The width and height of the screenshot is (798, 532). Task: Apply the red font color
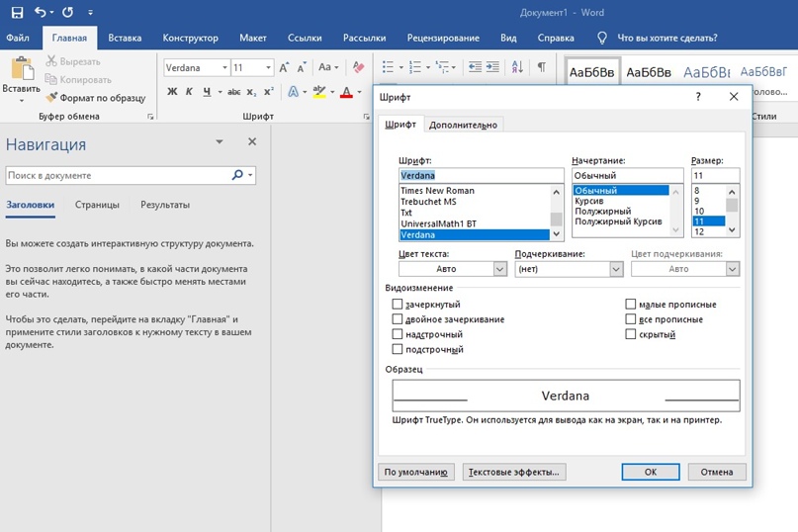(x=346, y=92)
